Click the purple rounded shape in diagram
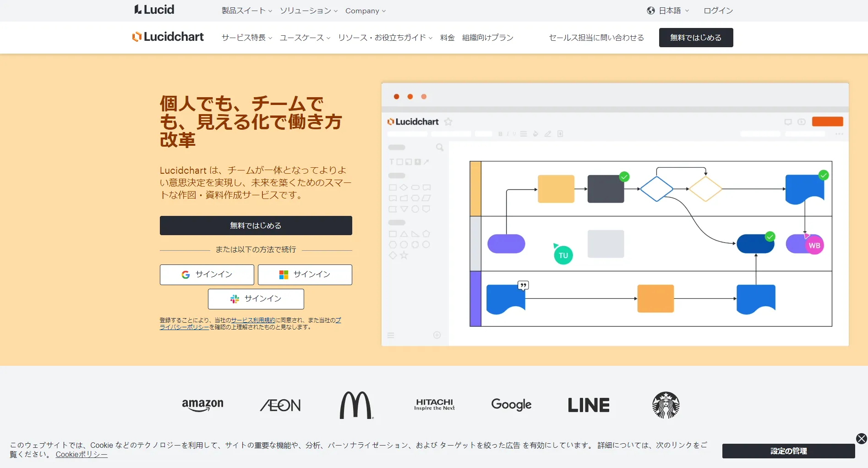 point(506,244)
